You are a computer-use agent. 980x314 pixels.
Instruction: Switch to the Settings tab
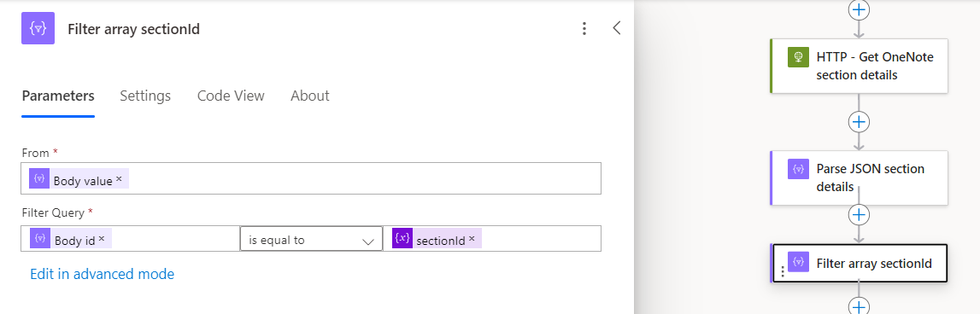click(145, 96)
